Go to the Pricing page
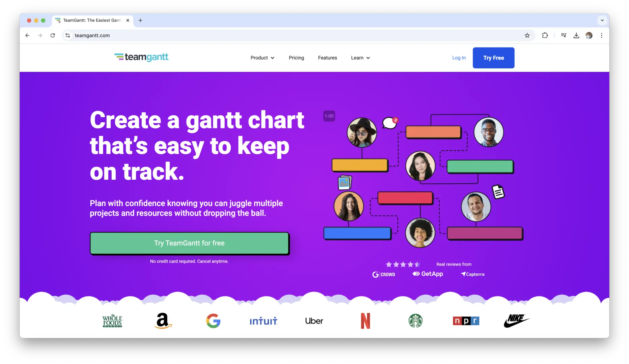 coord(296,58)
